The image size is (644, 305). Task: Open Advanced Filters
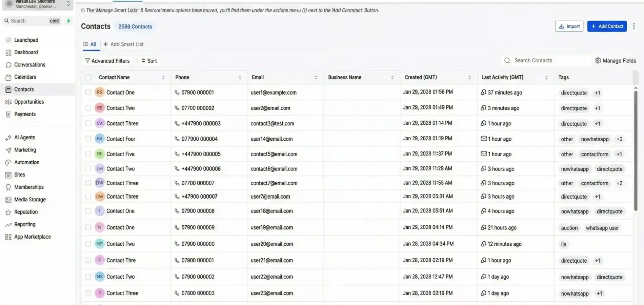[107, 61]
